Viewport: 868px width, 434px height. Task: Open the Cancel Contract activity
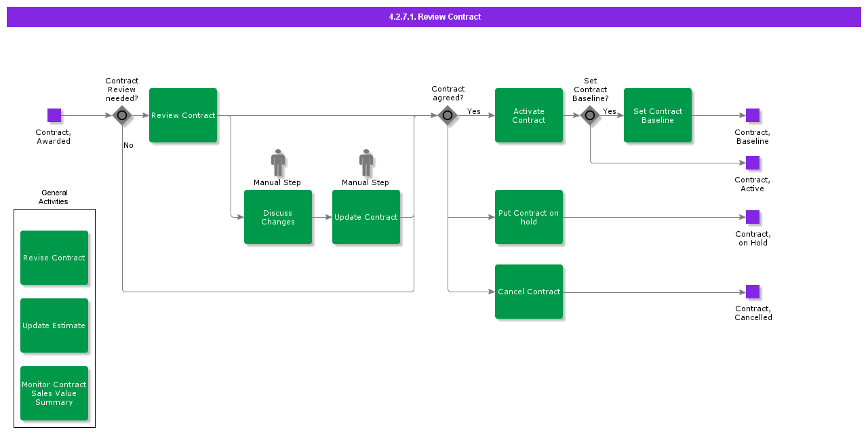click(529, 292)
